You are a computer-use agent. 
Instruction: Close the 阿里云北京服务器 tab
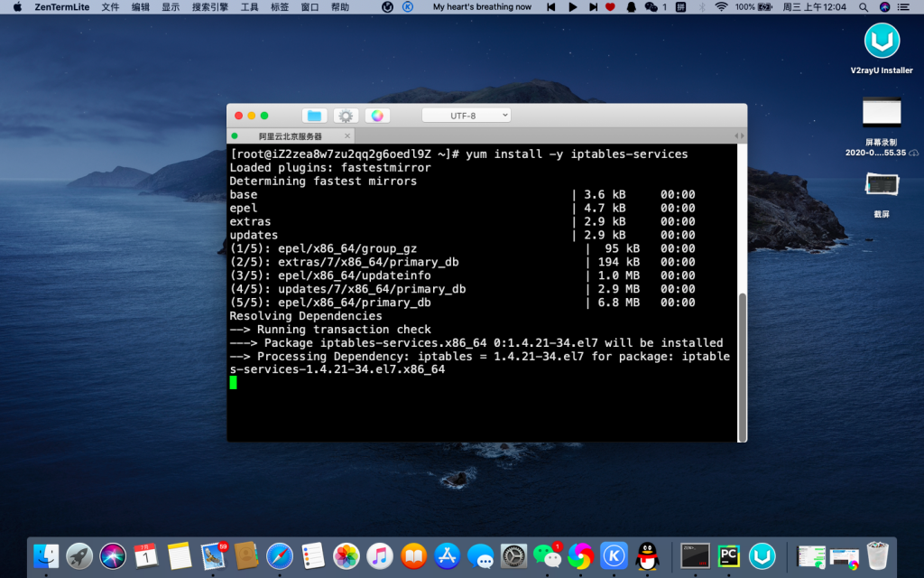[347, 136]
